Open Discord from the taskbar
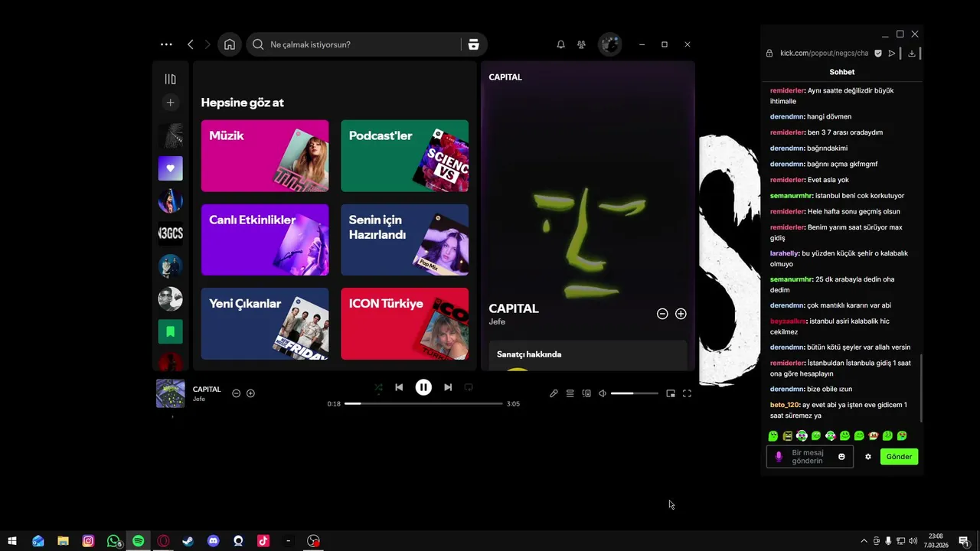Screen dimensions: 980x551 (213, 541)
